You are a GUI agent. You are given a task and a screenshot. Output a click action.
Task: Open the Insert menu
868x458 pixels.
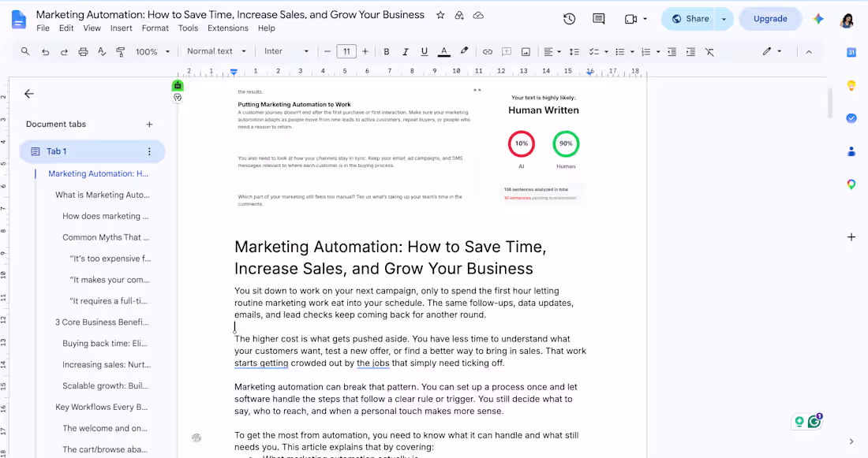[122, 28]
